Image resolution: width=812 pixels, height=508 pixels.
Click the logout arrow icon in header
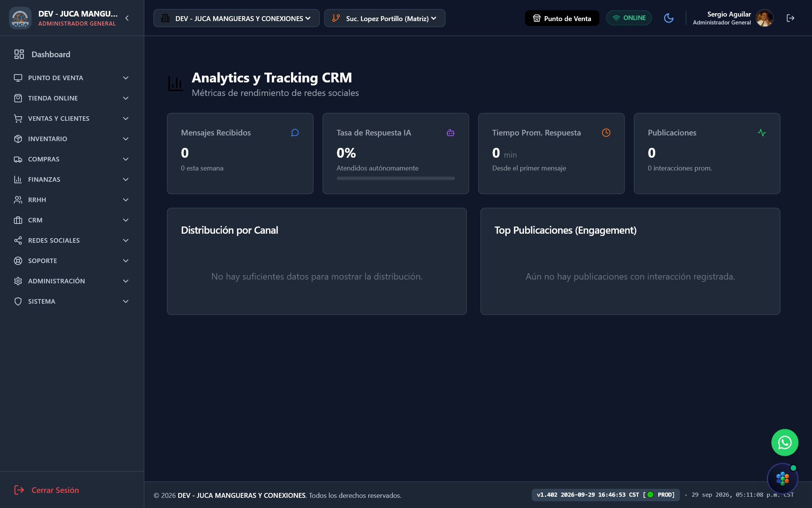tap(790, 18)
